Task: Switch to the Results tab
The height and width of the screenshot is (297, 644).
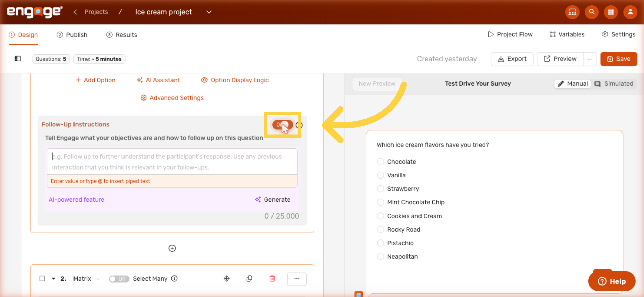Action: pos(121,35)
